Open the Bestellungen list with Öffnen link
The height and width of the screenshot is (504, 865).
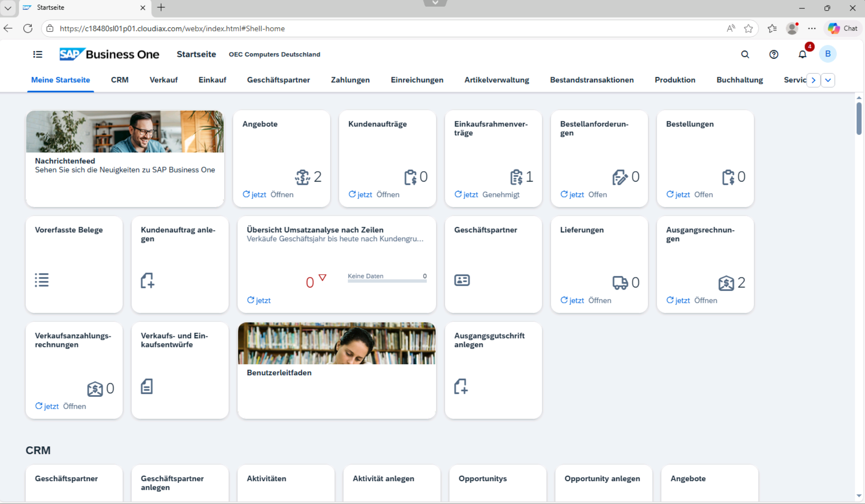click(703, 194)
